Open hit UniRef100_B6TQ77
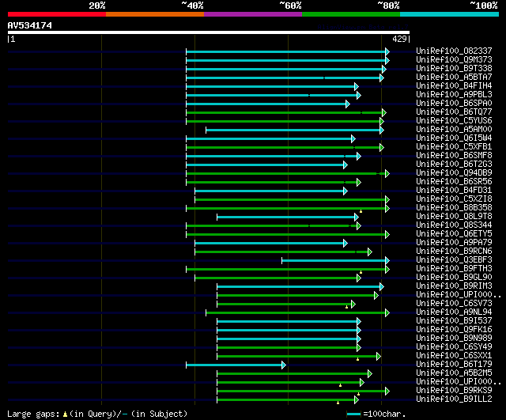 coord(454,112)
